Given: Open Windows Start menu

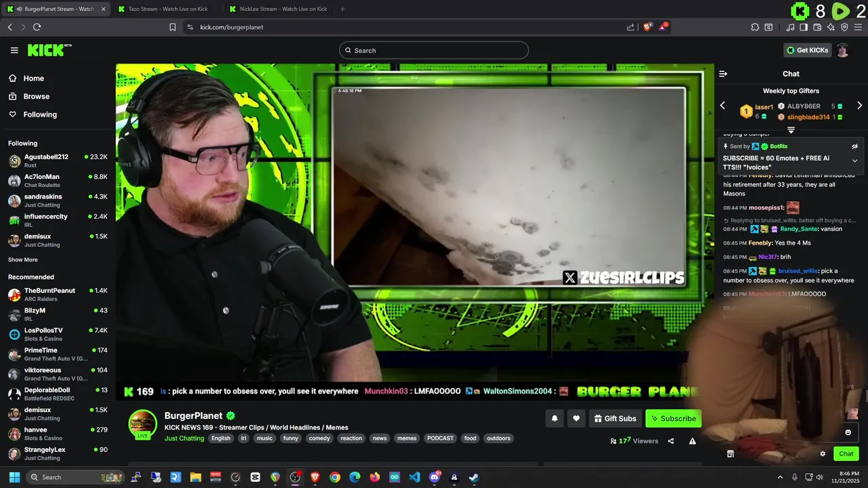Looking at the screenshot, I should pos(14,477).
